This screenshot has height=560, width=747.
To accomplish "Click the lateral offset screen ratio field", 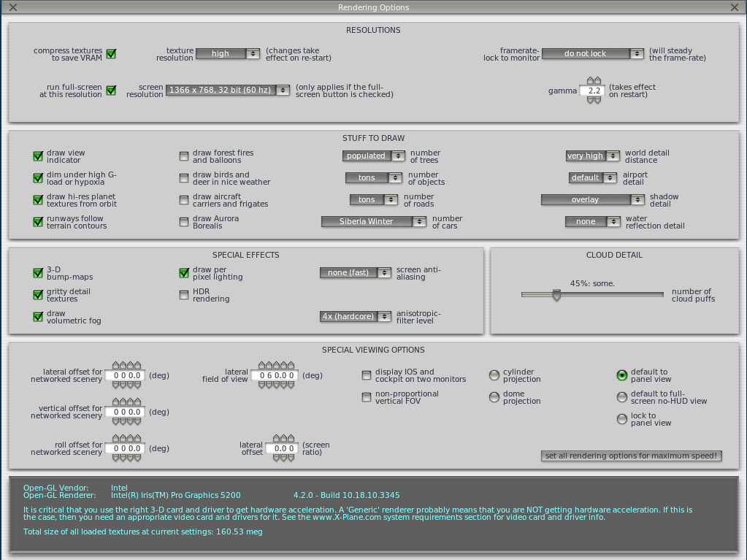I will coord(283,448).
